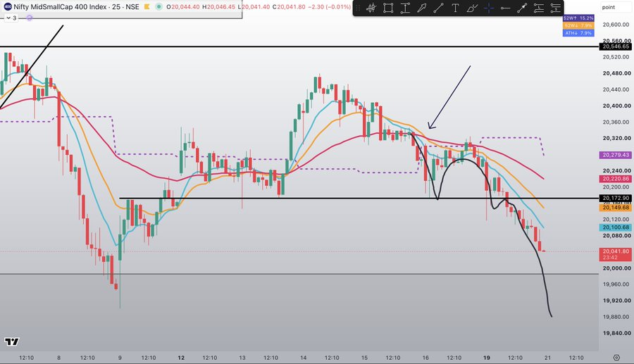This screenshot has width=634, height=364.
Task: Click the pink 20,220.86 moving average label
Action: pos(616,179)
